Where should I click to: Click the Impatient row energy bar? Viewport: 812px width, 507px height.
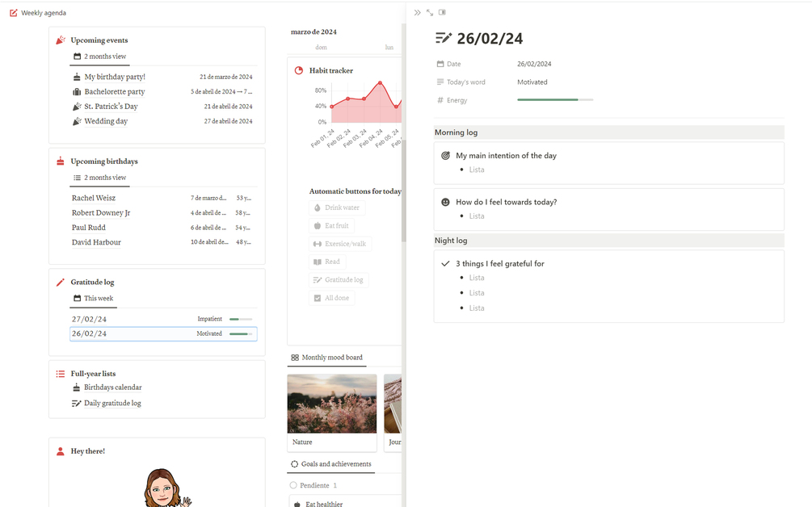pos(241,319)
